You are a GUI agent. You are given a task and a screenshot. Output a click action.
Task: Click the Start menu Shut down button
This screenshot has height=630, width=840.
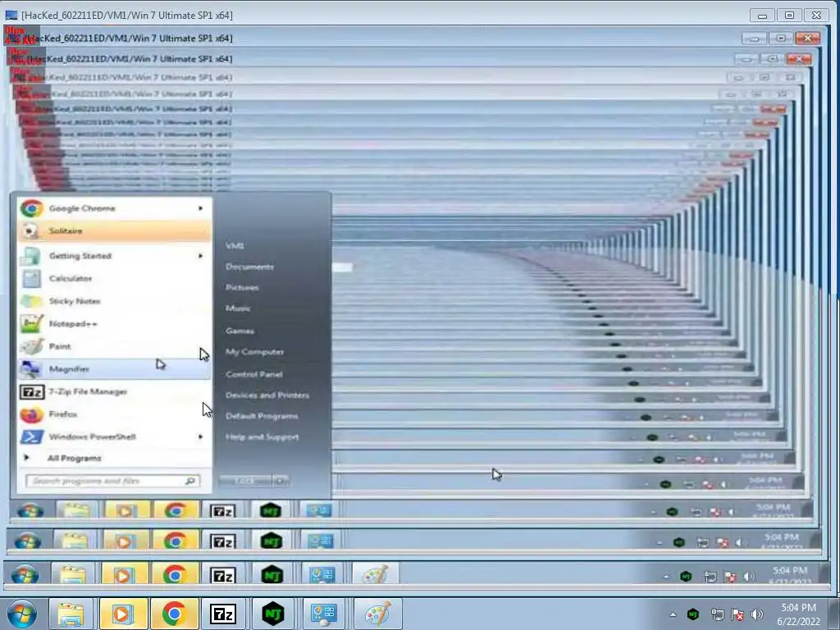pyautogui.click(x=244, y=481)
